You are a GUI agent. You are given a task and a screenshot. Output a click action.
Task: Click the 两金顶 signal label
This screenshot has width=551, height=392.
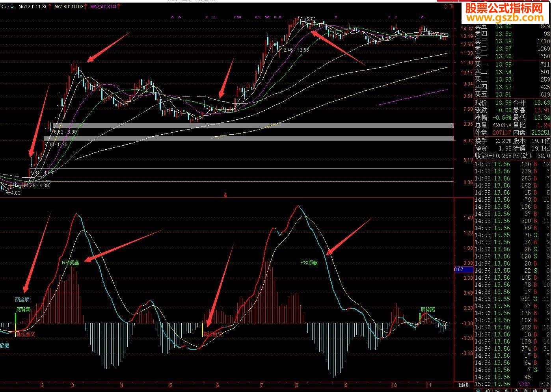click(x=22, y=299)
